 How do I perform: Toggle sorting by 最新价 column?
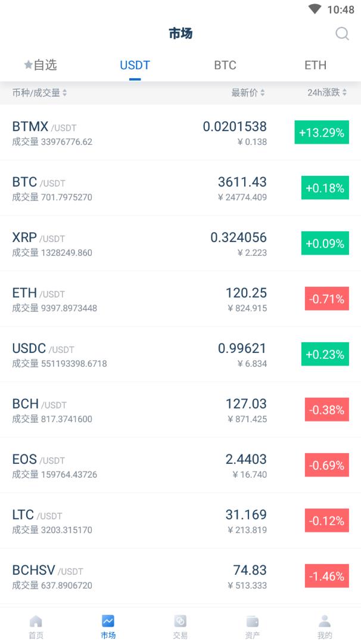(248, 93)
